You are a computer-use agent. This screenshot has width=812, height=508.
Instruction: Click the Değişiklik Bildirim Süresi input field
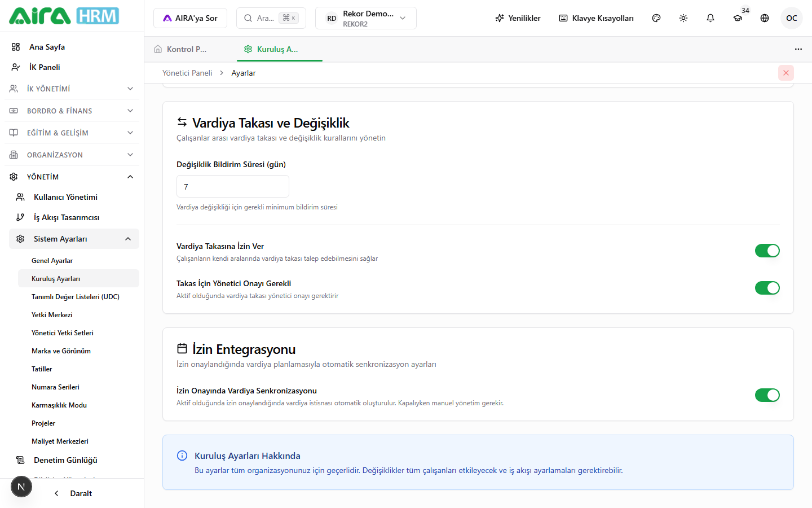[x=233, y=186]
